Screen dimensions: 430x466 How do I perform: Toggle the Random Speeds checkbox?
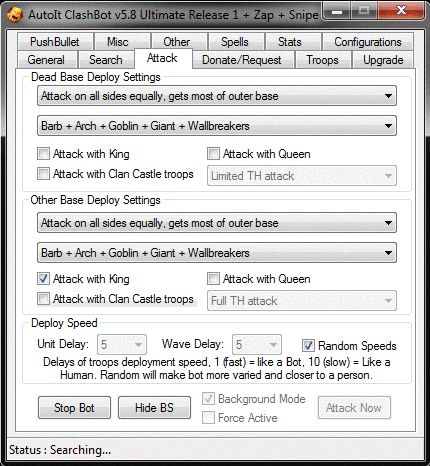point(308,346)
